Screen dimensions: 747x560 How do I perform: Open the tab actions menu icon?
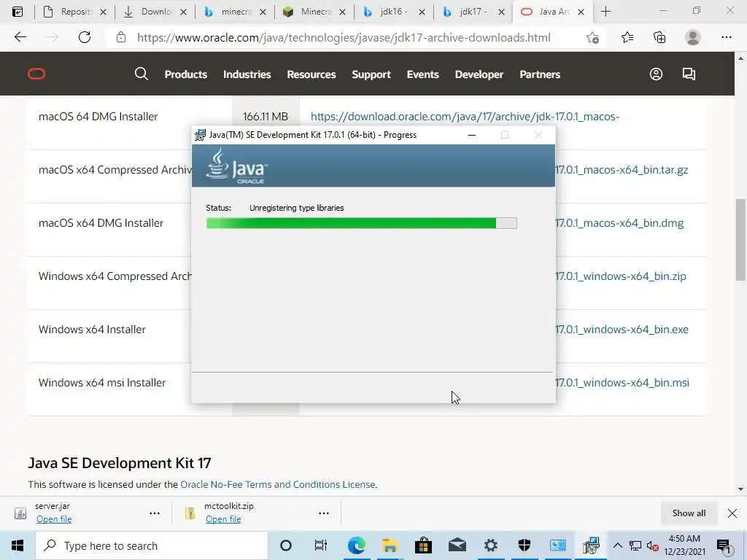pyautogui.click(x=18, y=12)
